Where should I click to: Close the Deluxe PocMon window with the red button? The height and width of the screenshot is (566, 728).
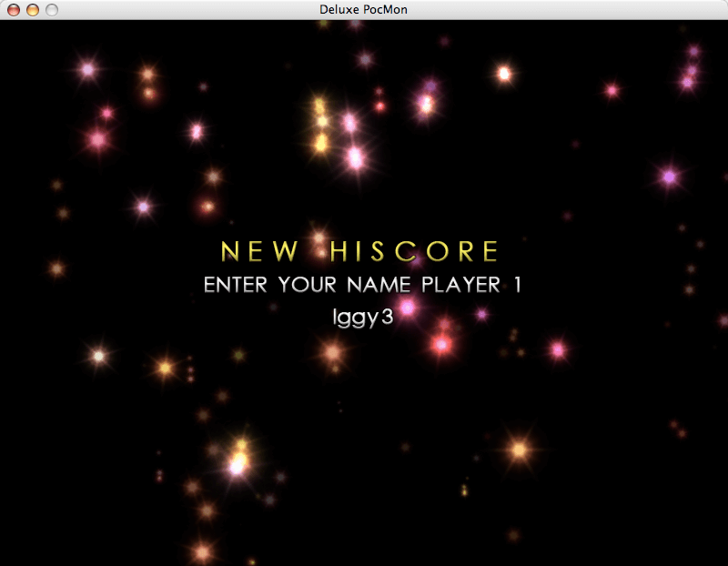pos(14,10)
